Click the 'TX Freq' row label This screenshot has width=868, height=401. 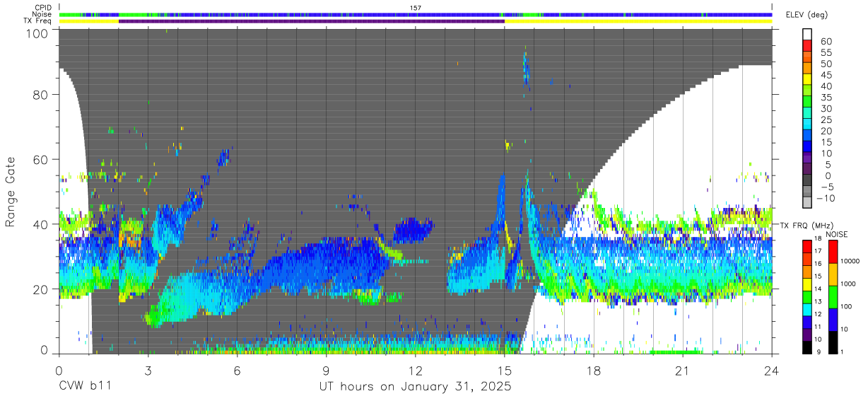coord(37,21)
